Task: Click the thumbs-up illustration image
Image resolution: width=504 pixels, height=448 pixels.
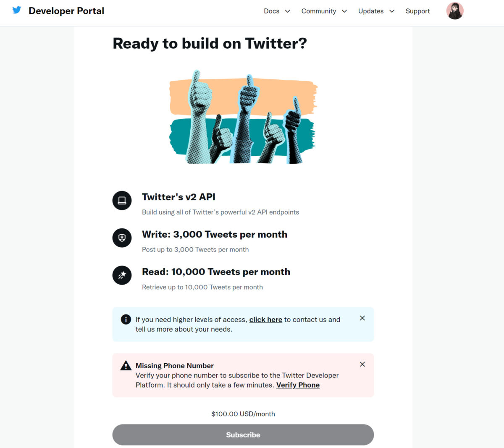Action: pos(243,117)
